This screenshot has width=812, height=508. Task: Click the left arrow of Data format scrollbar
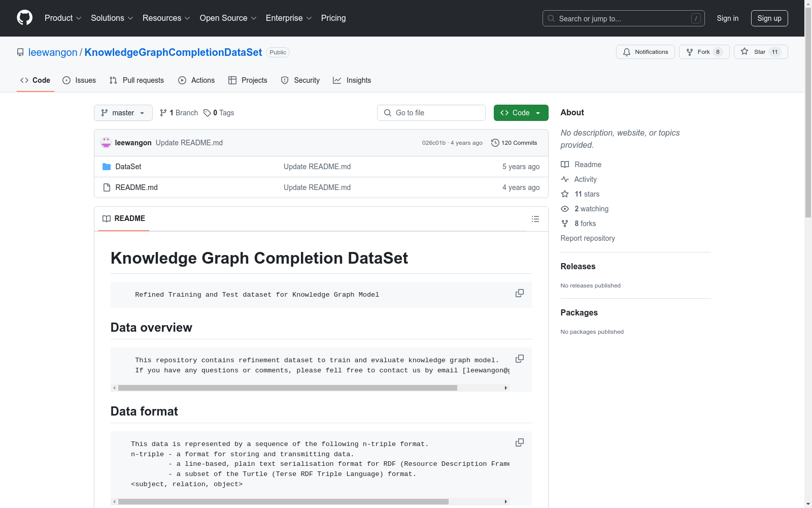114,501
